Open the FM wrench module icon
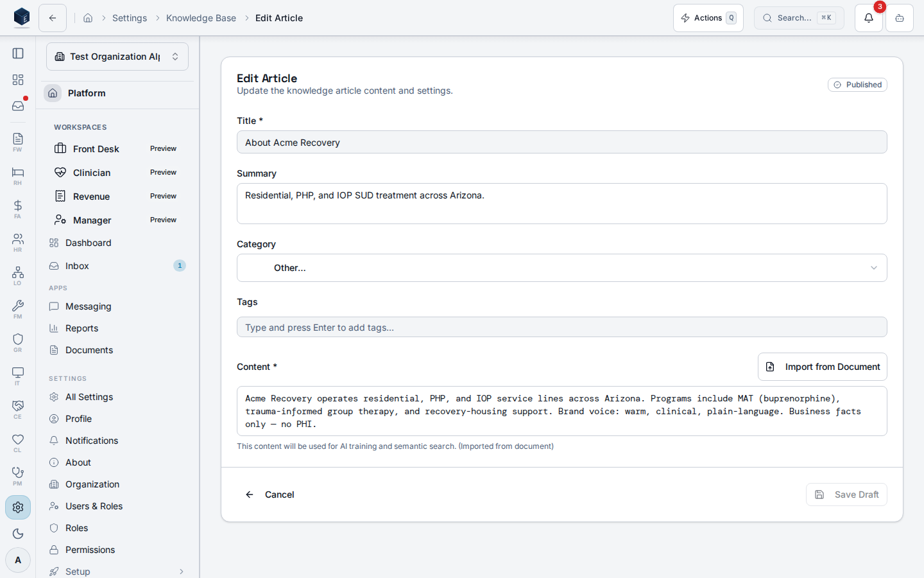The image size is (924, 578). click(18, 309)
